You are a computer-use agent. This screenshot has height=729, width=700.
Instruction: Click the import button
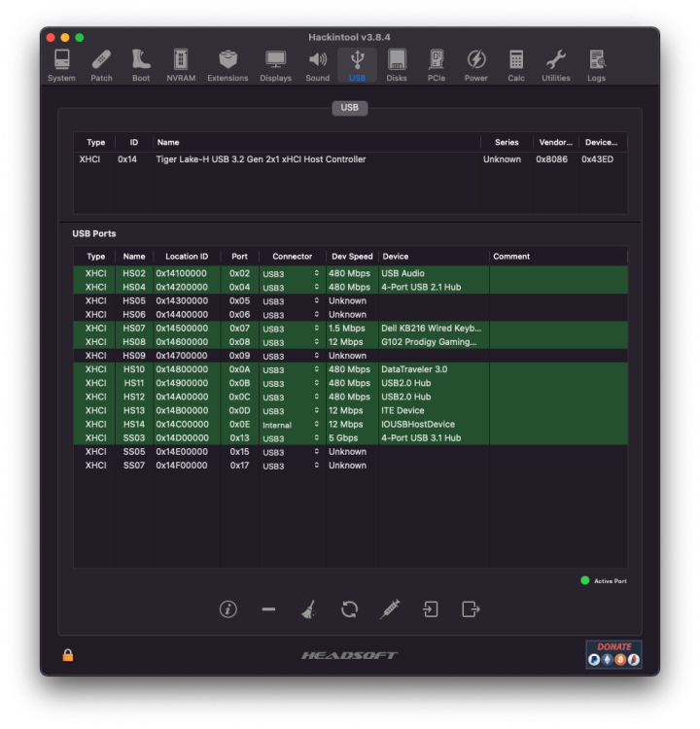click(431, 609)
